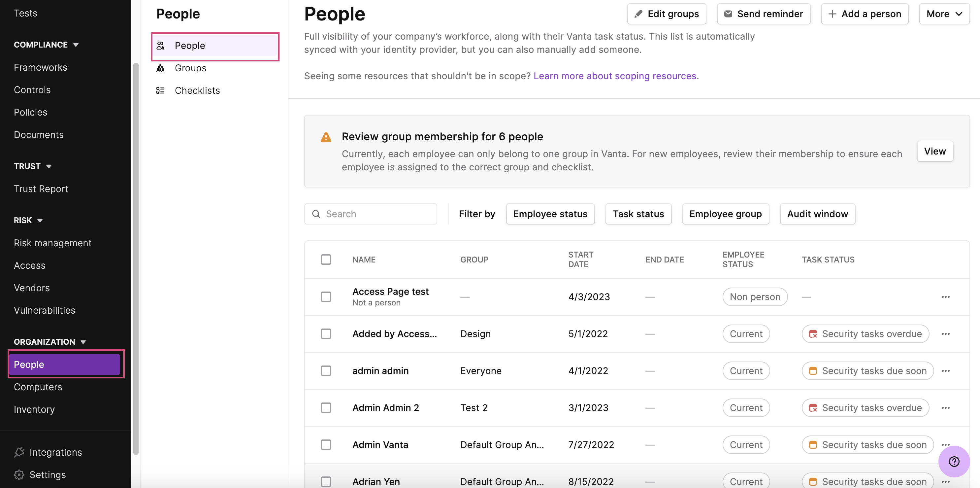
Task: Open the Employee group filter
Action: (x=726, y=214)
